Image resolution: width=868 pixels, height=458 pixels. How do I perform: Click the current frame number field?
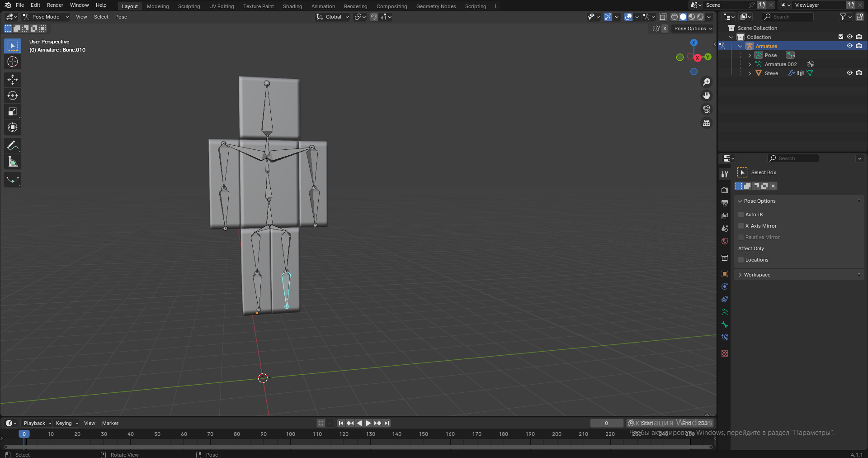606,423
